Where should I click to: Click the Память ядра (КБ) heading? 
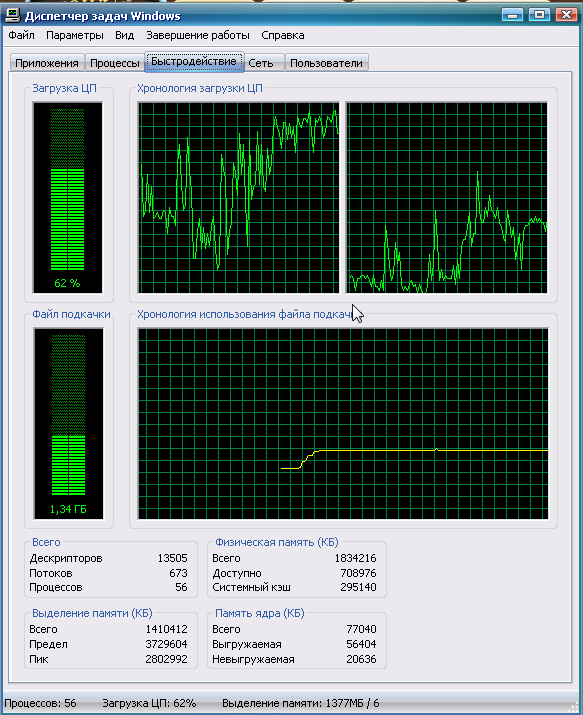click(259, 613)
